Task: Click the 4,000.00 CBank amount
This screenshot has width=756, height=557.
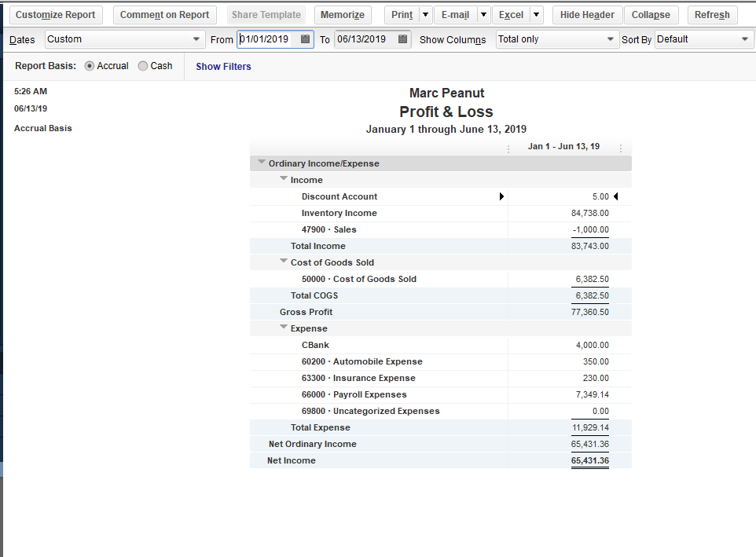Action: pyautogui.click(x=592, y=345)
